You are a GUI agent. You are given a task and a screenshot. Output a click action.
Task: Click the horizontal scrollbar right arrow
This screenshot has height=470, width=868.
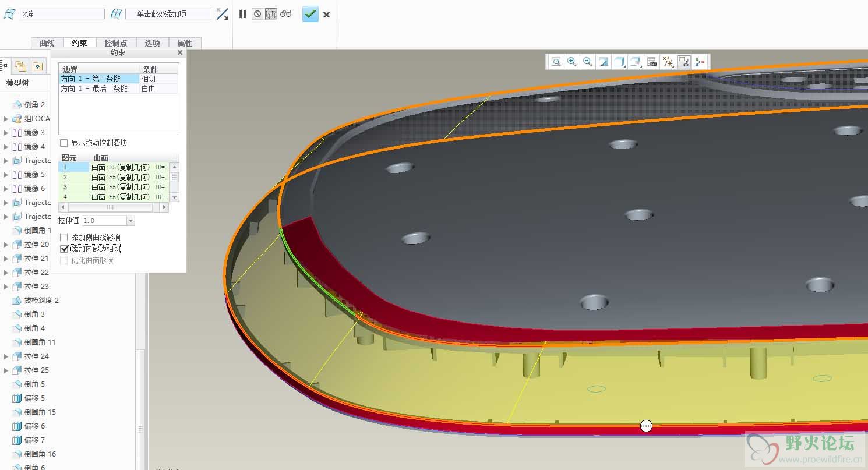[164, 207]
